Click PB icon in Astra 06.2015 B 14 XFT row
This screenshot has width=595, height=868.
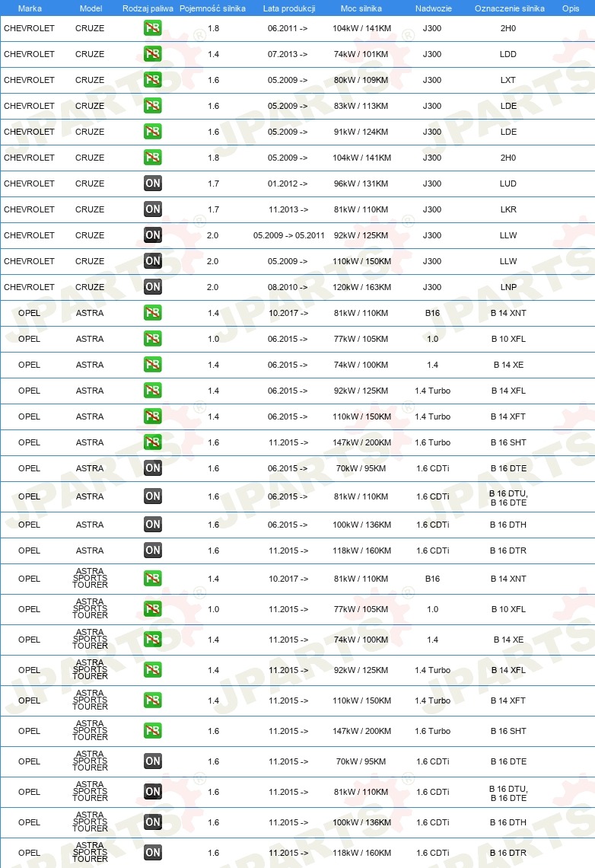click(x=153, y=416)
